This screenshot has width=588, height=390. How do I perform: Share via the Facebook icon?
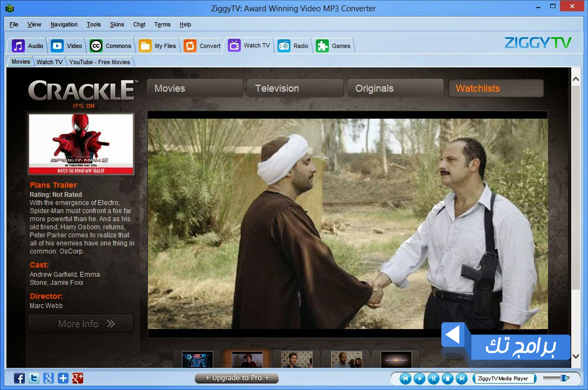click(x=19, y=378)
